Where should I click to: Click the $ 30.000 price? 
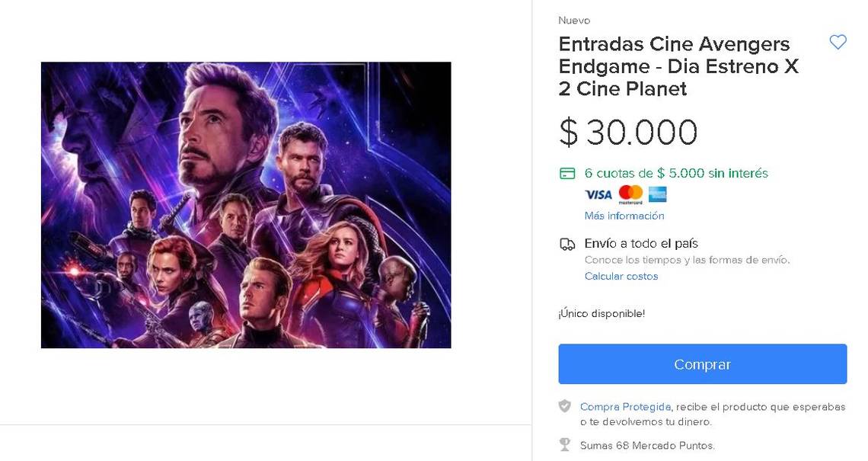pos(628,133)
